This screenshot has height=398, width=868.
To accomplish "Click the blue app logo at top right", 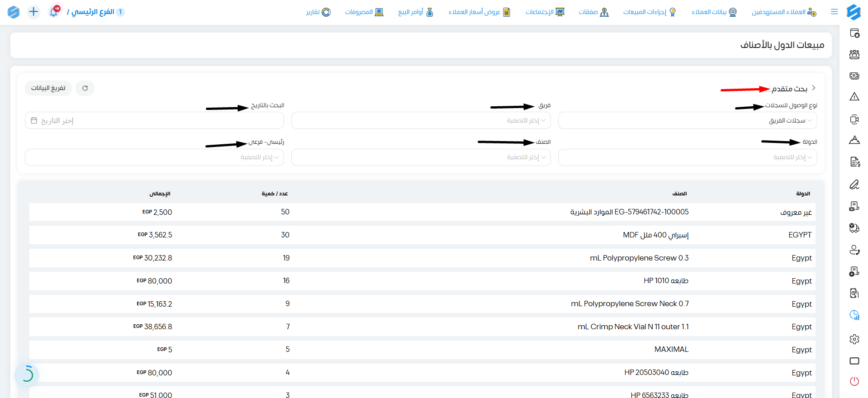I will point(854,12).
